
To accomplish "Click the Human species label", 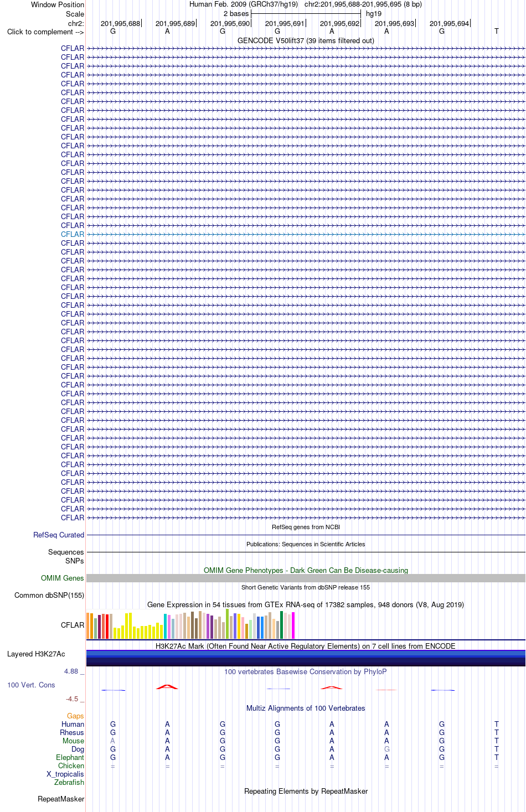I will click(73, 724).
